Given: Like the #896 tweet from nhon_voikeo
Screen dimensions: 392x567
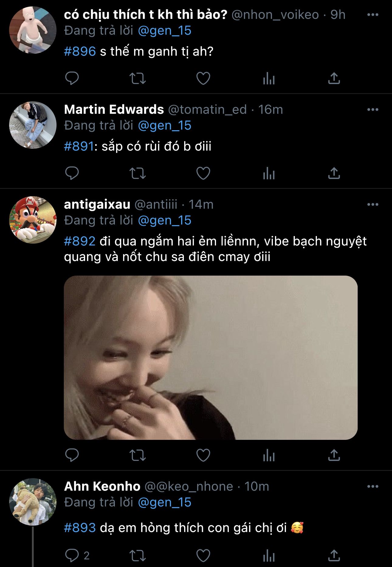Looking at the screenshot, I should click(203, 78).
